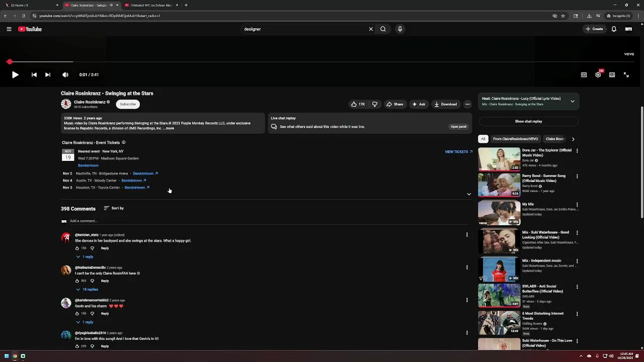
Task: Expand the event tickets list chevron
Action: click(x=469, y=194)
